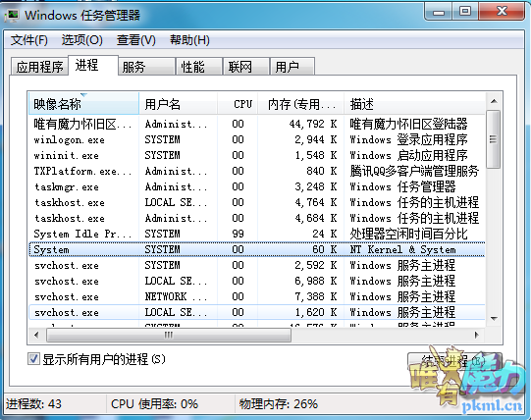Viewport: 531px width, 420px height.
Task: Sort by 用户名 column header
Action: pyautogui.click(x=178, y=104)
